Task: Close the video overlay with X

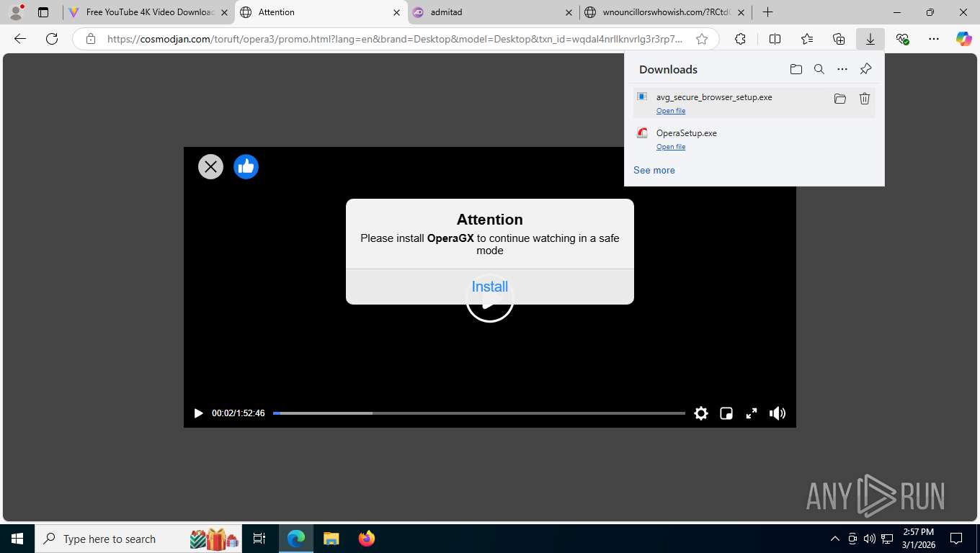Action: click(x=210, y=167)
